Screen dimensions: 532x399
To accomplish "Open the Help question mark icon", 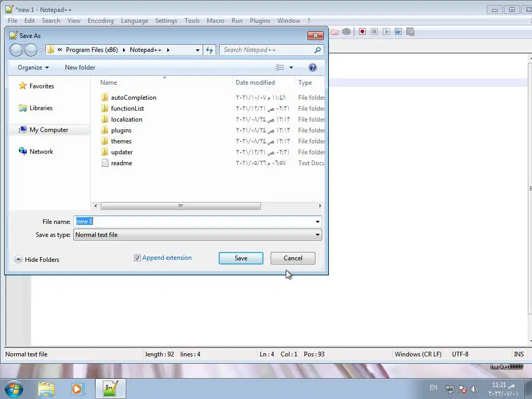I will click(x=312, y=68).
